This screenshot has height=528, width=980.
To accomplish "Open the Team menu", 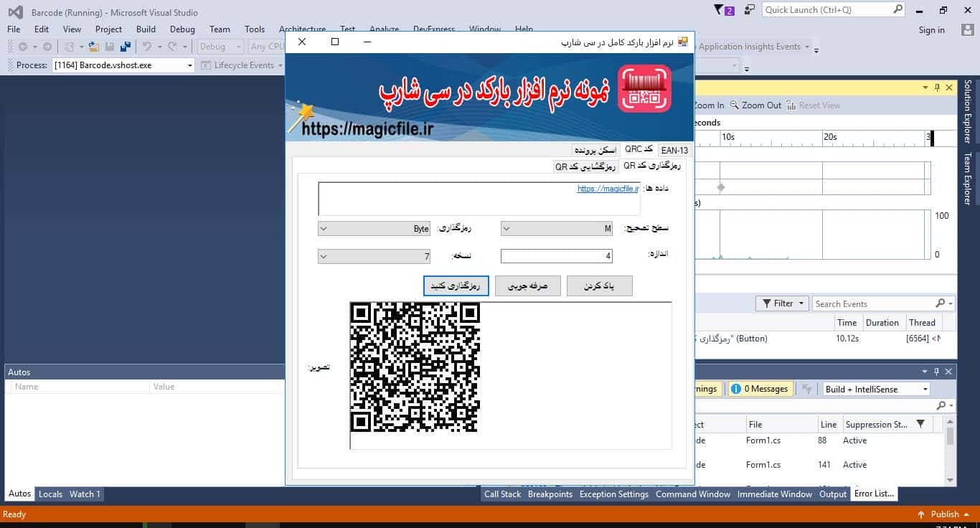I will 220,29.
